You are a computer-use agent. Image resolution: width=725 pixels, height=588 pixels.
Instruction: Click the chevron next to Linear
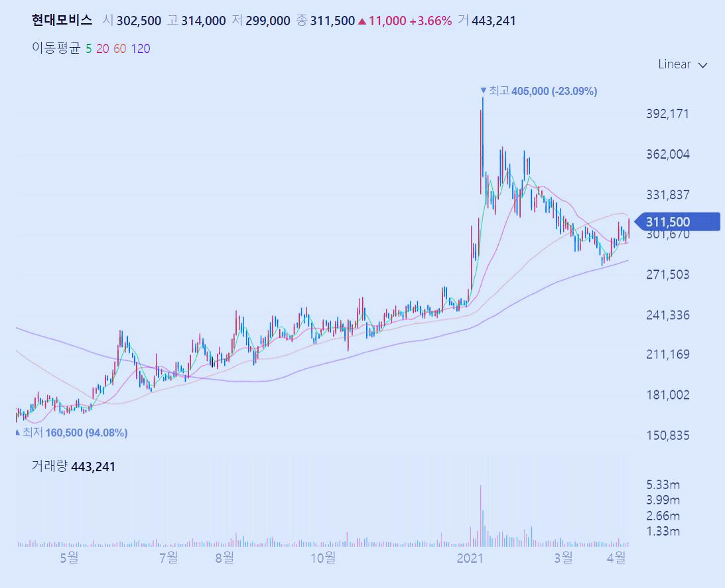click(703, 65)
